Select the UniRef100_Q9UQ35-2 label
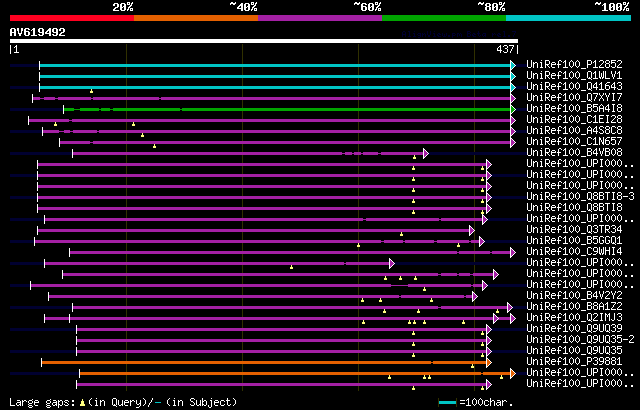This screenshot has width=640, height=410. coord(580,340)
